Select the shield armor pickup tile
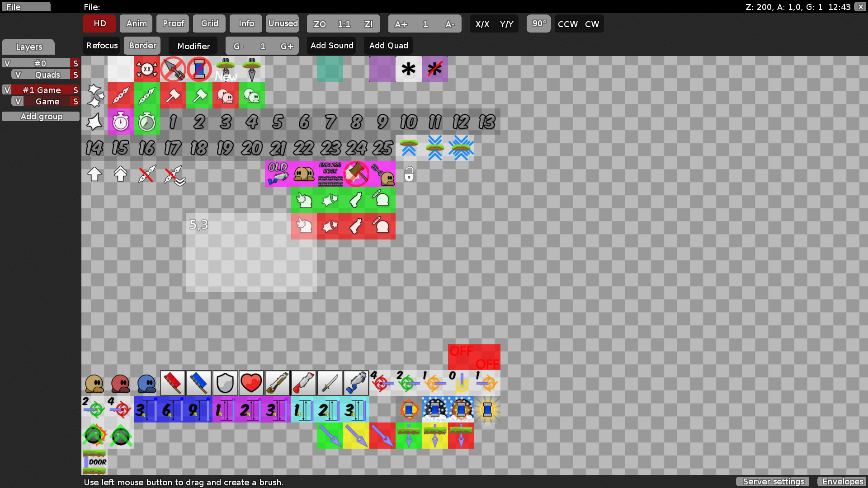Image resolution: width=868 pixels, height=488 pixels. 225,383
